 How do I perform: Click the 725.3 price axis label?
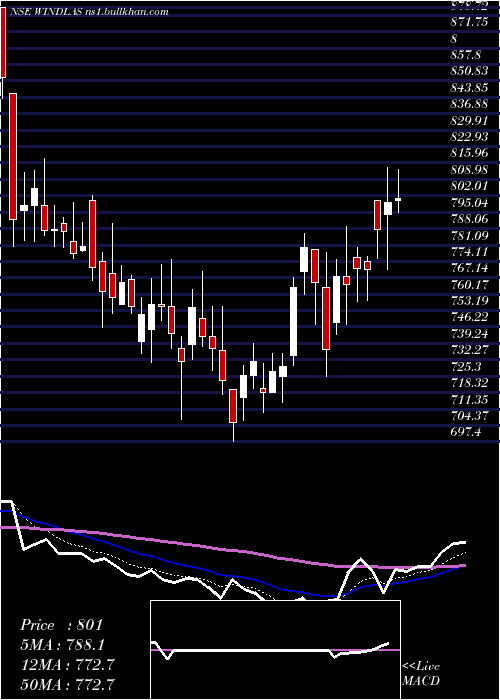point(466,367)
